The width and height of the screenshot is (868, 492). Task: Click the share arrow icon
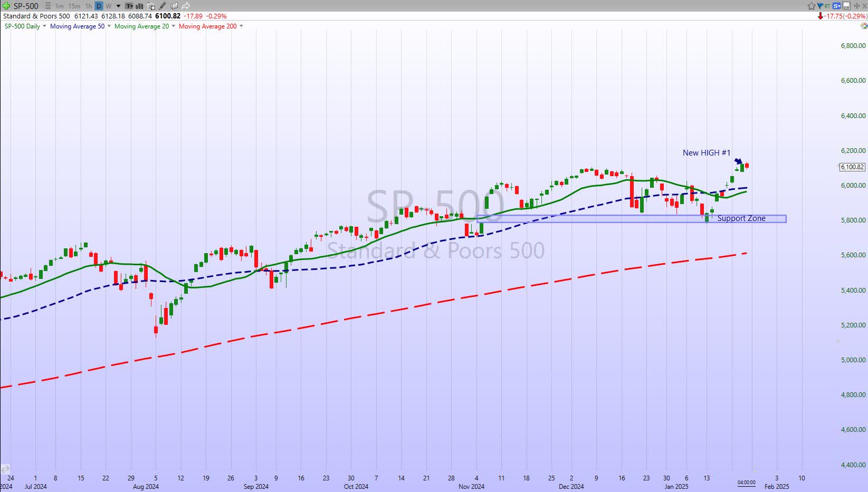[x=186, y=6]
